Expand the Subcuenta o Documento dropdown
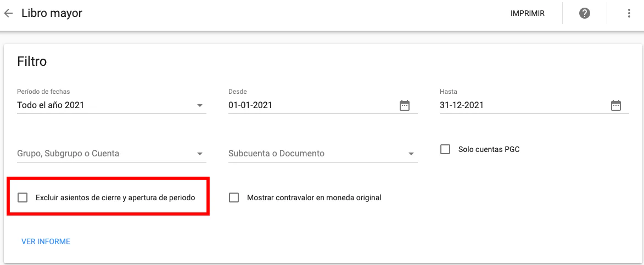The width and height of the screenshot is (644, 265). (x=411, y=154)
